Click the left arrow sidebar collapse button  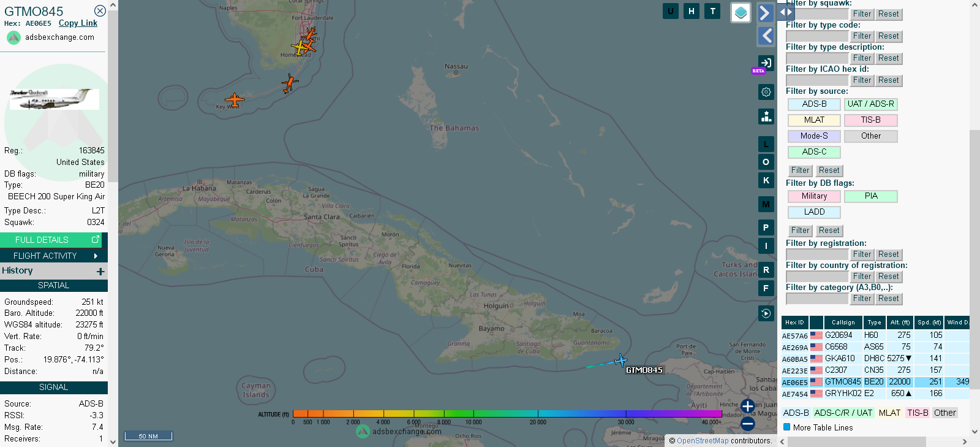(766, 36)
